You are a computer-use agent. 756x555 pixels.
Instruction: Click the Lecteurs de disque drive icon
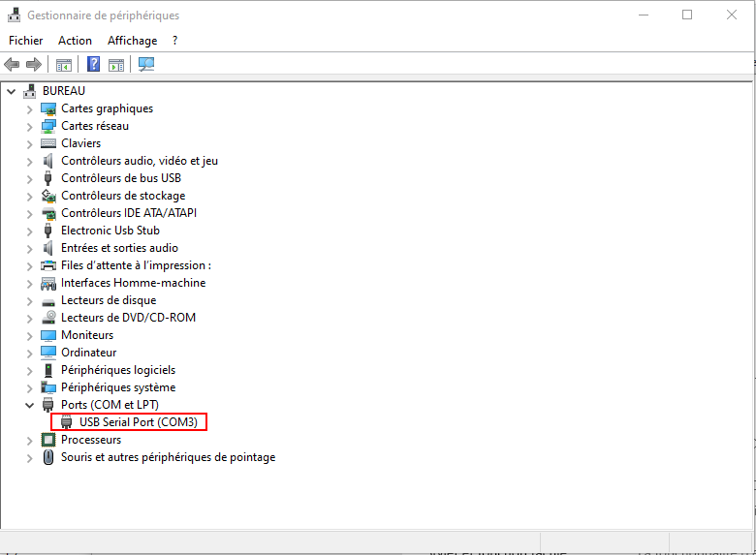tap(48, 302)
